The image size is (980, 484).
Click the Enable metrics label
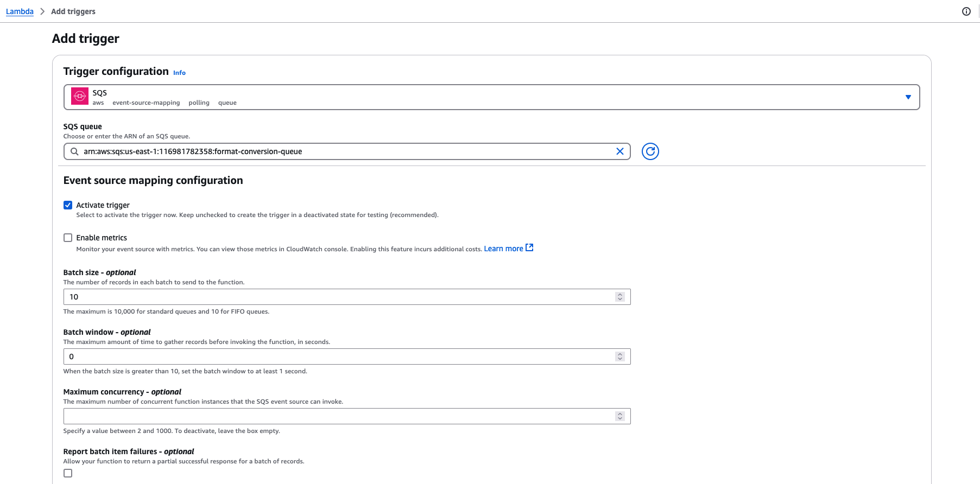[102, 238]
